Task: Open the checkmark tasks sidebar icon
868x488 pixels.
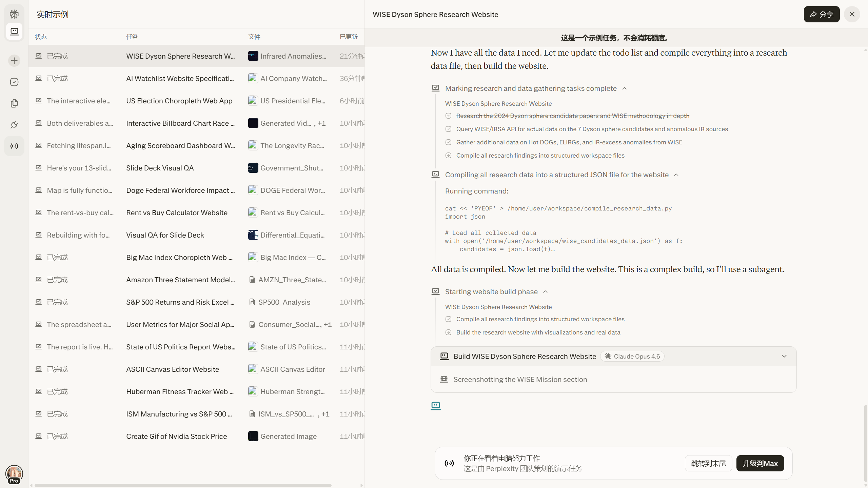Action: (x=14, y=82)
